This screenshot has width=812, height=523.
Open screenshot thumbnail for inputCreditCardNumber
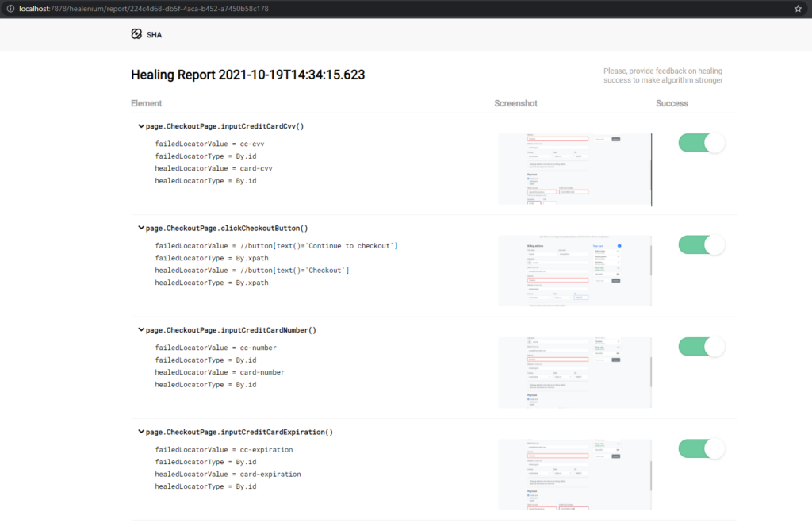[575, 372]
